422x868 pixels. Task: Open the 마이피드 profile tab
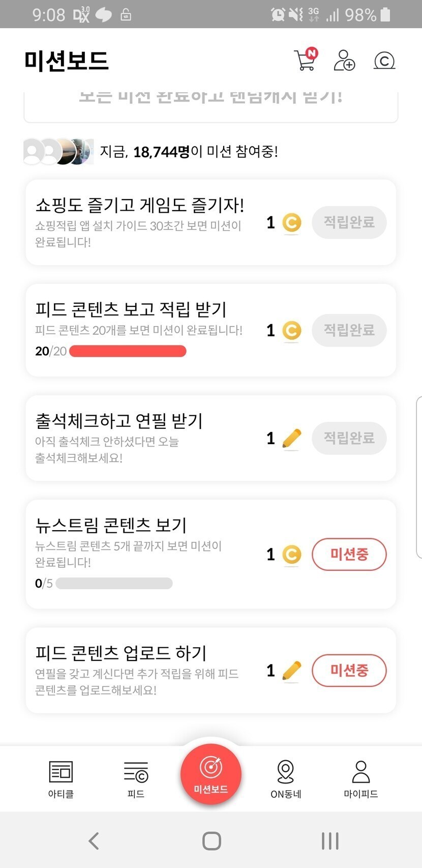(360, 778)
